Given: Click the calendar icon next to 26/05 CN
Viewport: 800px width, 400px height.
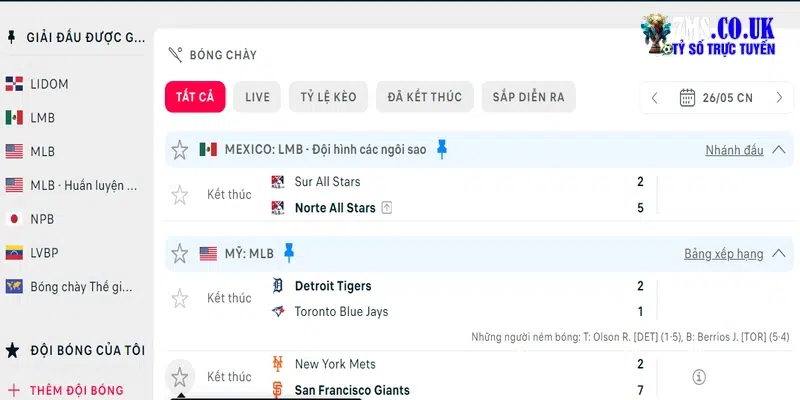Looking at the screenshot, I should [x=687, y=97].
